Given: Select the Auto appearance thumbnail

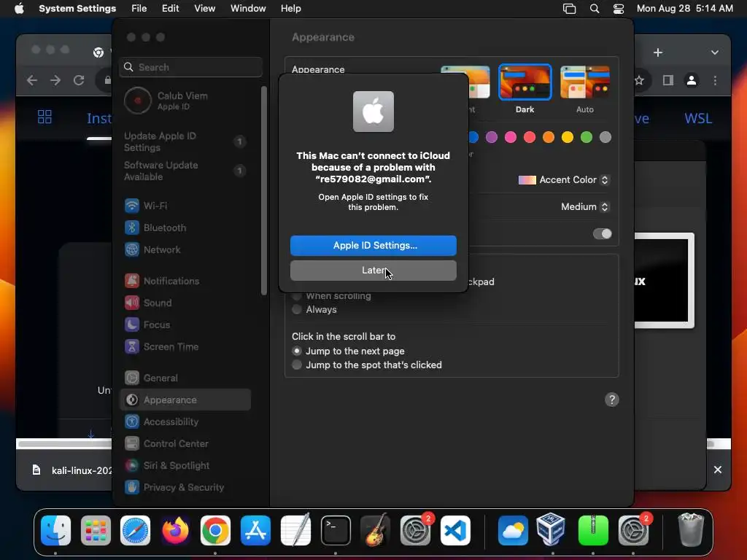Looking at the screenshot, I should 585,82.
